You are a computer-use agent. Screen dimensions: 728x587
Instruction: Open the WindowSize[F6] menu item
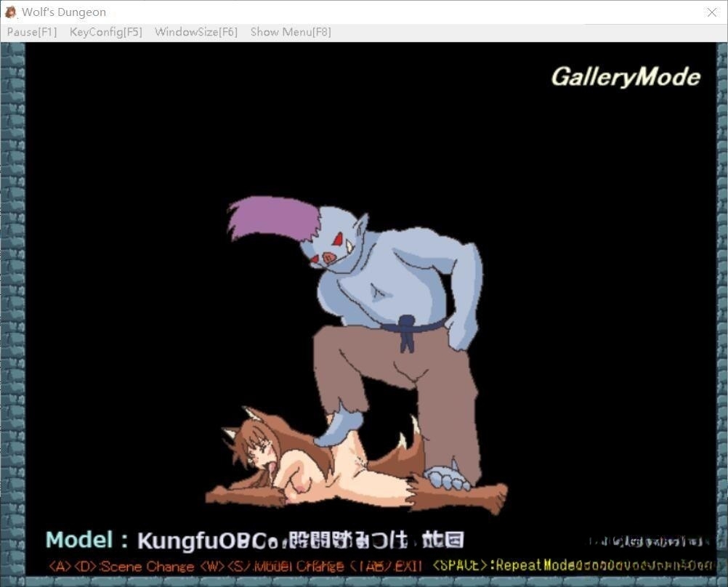point(196,32)
